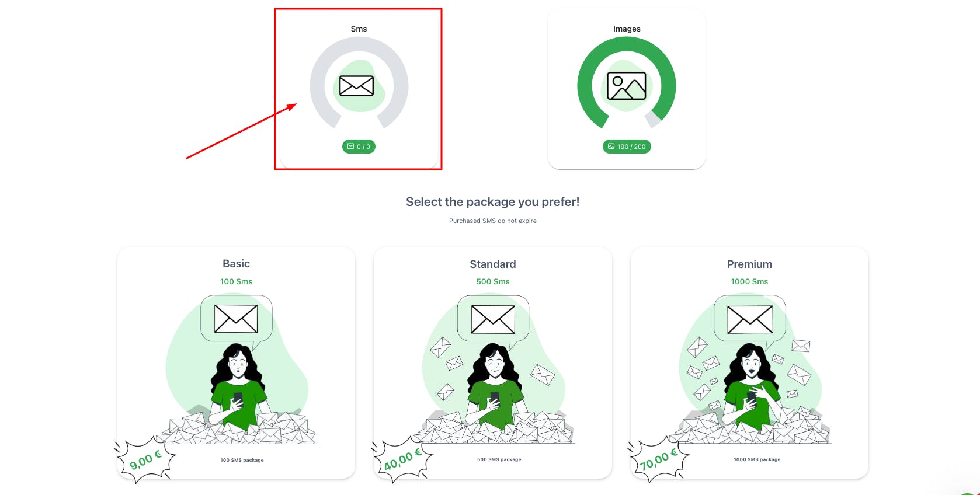Image resolution: width=980 pixels, height=495 pixels.
Task: Click envelope speech bubble in Standard card
Action: [493, 319]
